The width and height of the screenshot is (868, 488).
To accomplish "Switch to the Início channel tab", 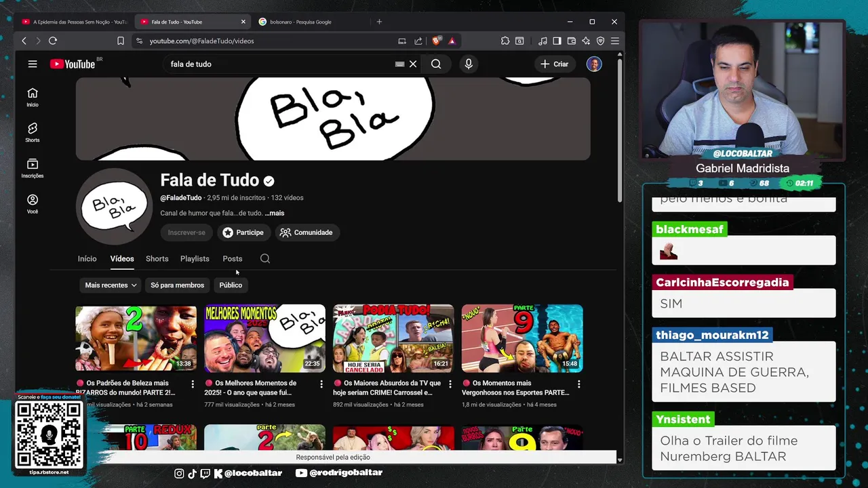I will 87,258.
